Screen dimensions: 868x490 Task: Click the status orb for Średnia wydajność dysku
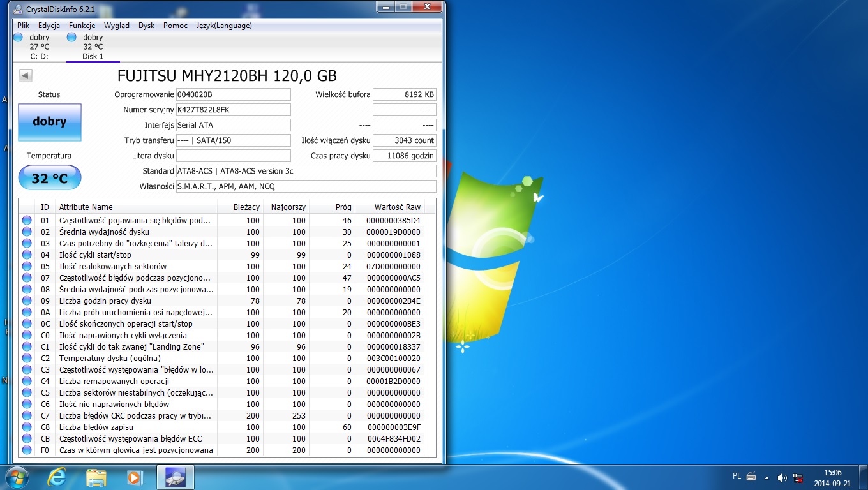[x=27, y=232]
